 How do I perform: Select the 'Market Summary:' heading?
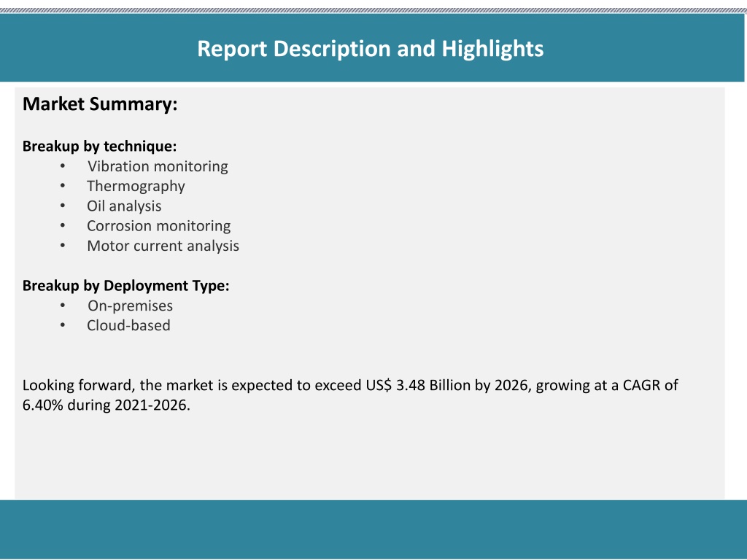(100, 104)
